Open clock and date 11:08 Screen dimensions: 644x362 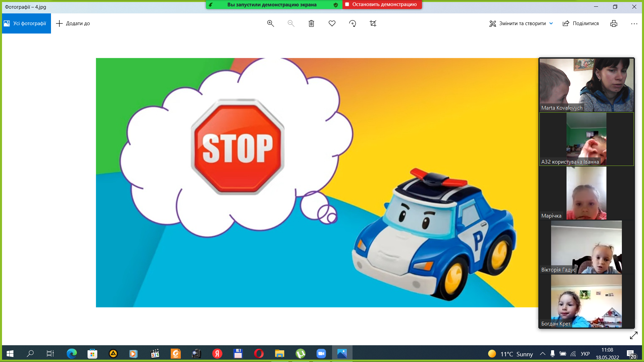[607, 354]
